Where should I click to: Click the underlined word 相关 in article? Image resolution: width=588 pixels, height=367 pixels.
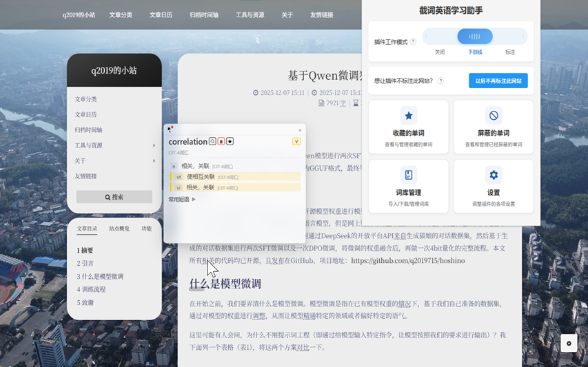208,261
